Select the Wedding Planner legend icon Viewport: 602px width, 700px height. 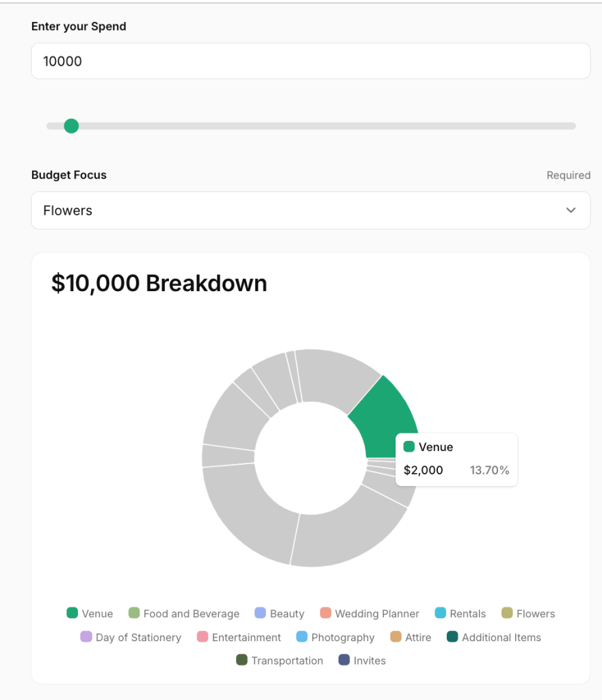[x=326, y=613]
